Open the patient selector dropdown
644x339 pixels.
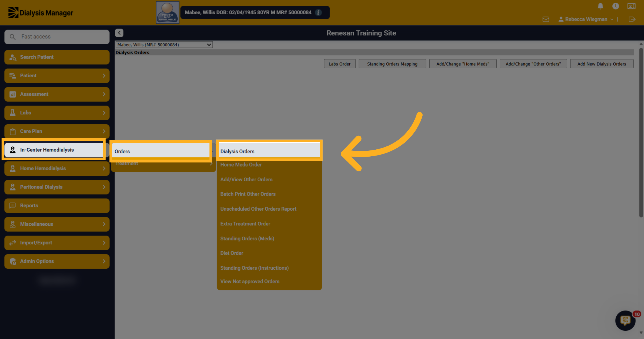(164, 45)
